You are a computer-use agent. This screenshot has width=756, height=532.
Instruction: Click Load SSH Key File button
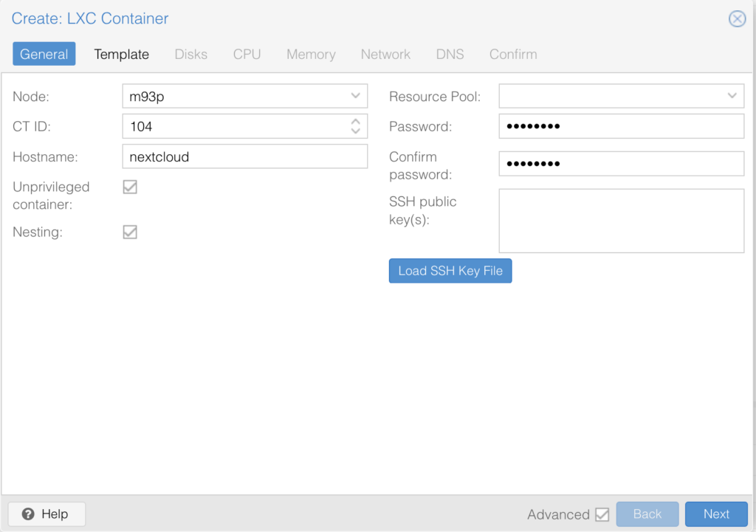[450, 271]
